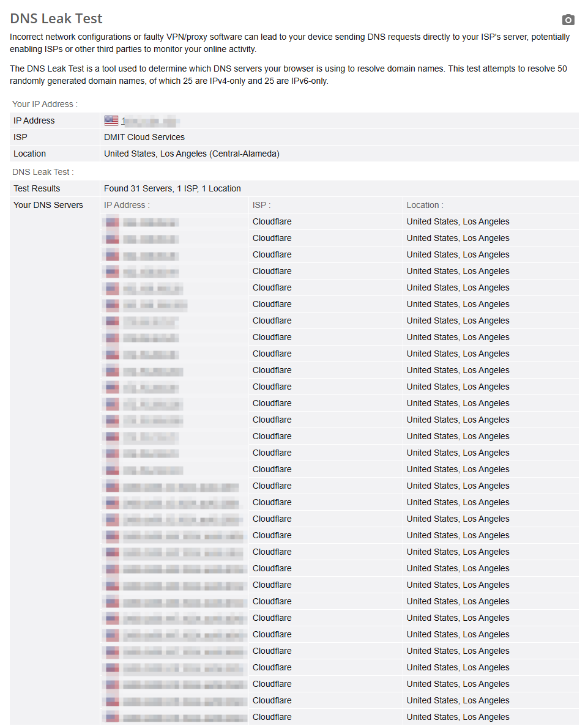Click the 'Your DNS Servers' row label
Screen dimensions: 588x726
pos(48,205)
